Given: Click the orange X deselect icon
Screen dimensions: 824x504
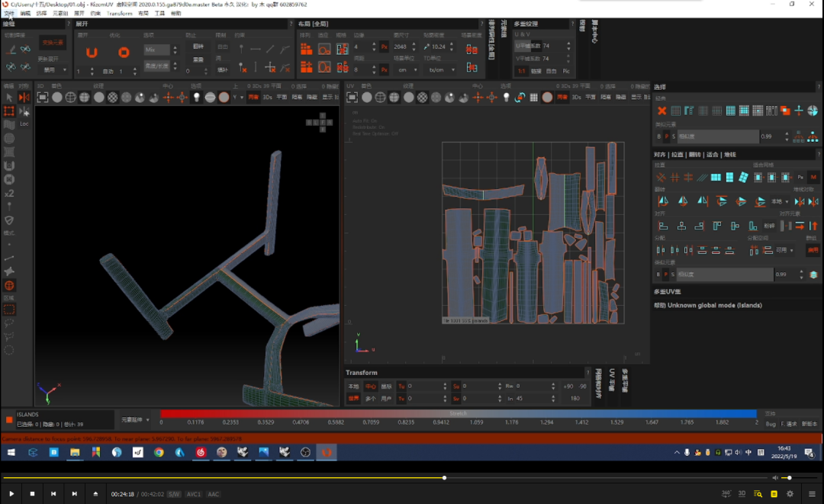Looking at the screenshot, I should click(661, 111).
